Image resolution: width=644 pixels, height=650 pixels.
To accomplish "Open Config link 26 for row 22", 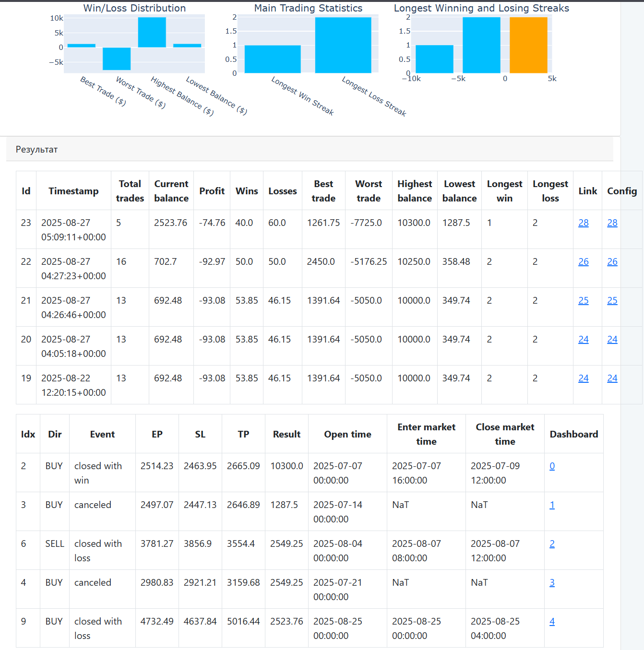I will coord(612,262).
